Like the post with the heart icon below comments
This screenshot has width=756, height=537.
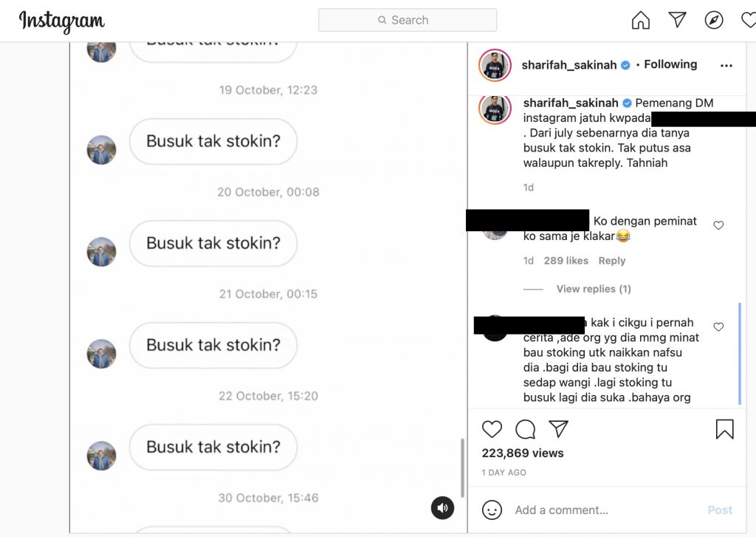492,429
